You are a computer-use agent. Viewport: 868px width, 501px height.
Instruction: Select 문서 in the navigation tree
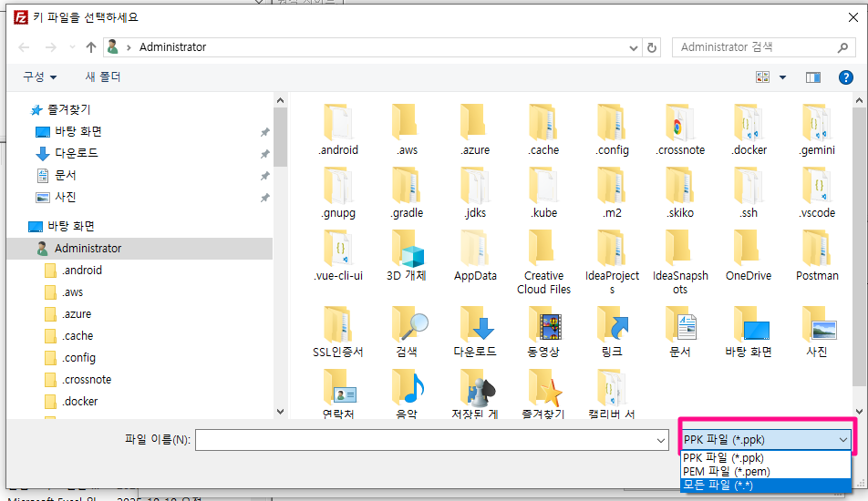point(66,175)
